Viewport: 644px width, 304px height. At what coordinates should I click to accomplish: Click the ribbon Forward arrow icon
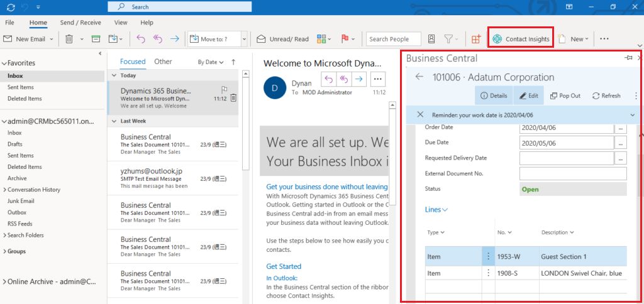click(175, 39)
